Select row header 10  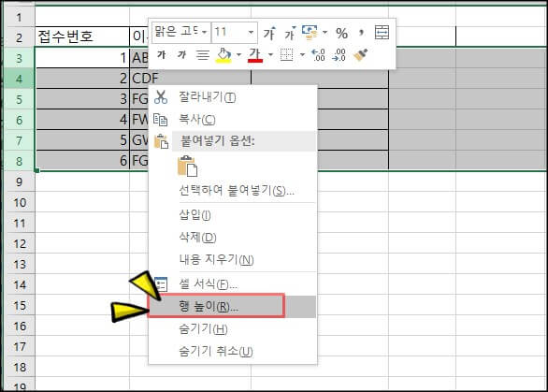[20, 202]
